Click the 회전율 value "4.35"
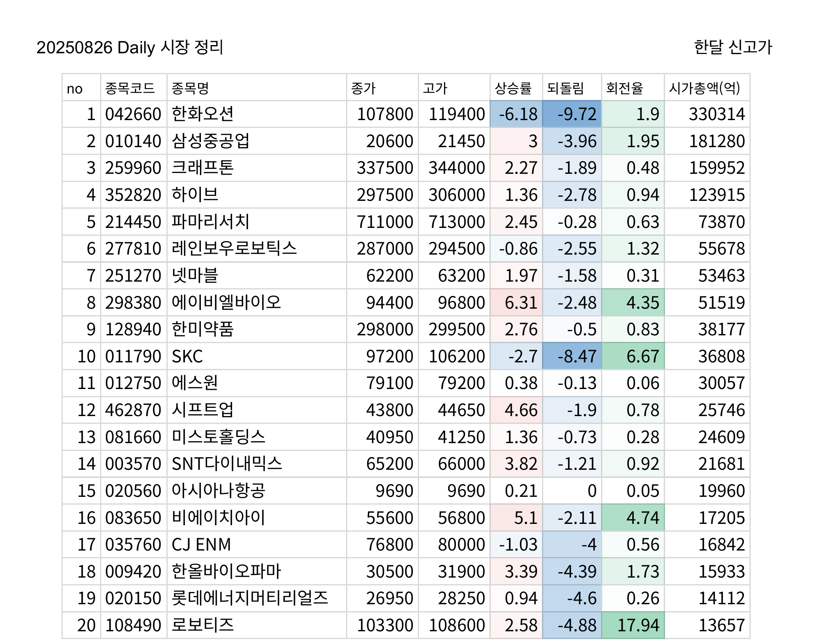The image size is (813, 644). point(643,303)
